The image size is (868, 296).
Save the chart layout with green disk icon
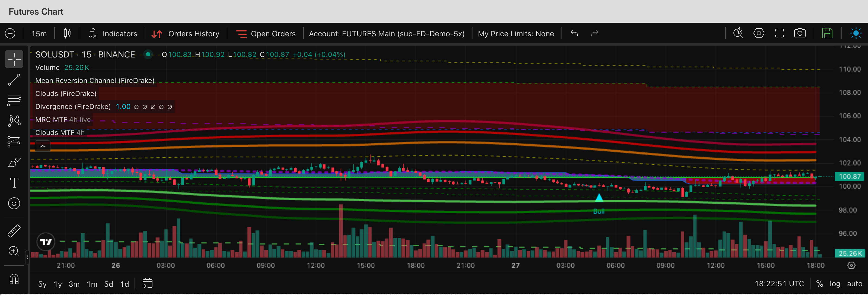pos(827,33)
